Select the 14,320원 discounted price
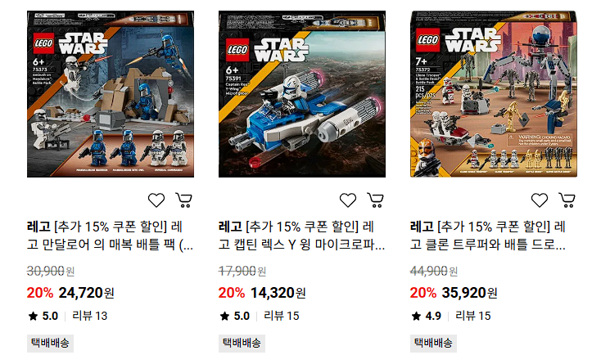Image resolution: width=601 pixels, height=364 pixels. point(278,293)
